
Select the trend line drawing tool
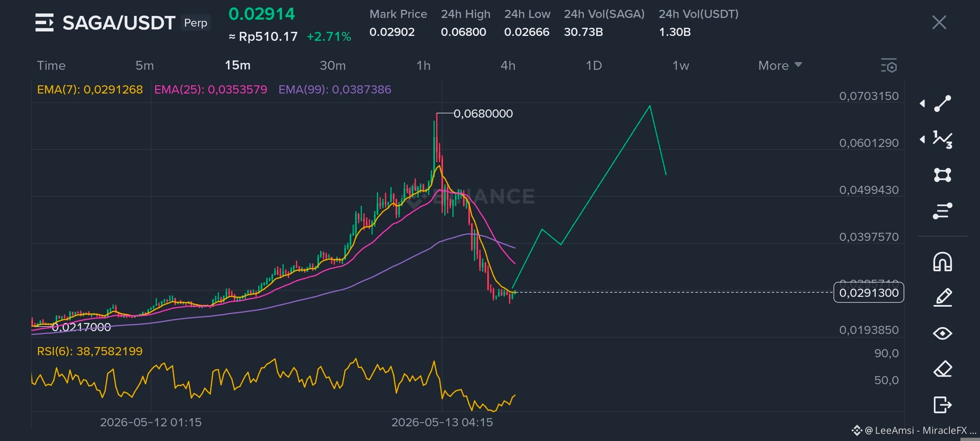[x=942, y=104]
